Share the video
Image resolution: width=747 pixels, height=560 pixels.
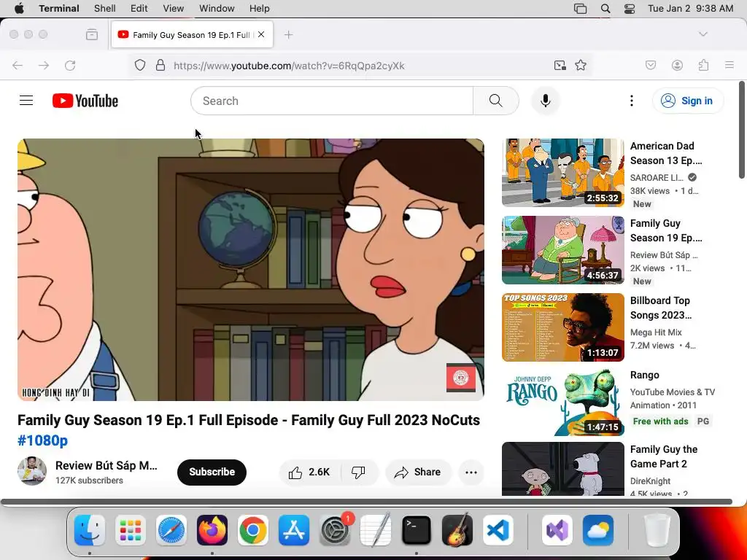(x=418, y=472)
